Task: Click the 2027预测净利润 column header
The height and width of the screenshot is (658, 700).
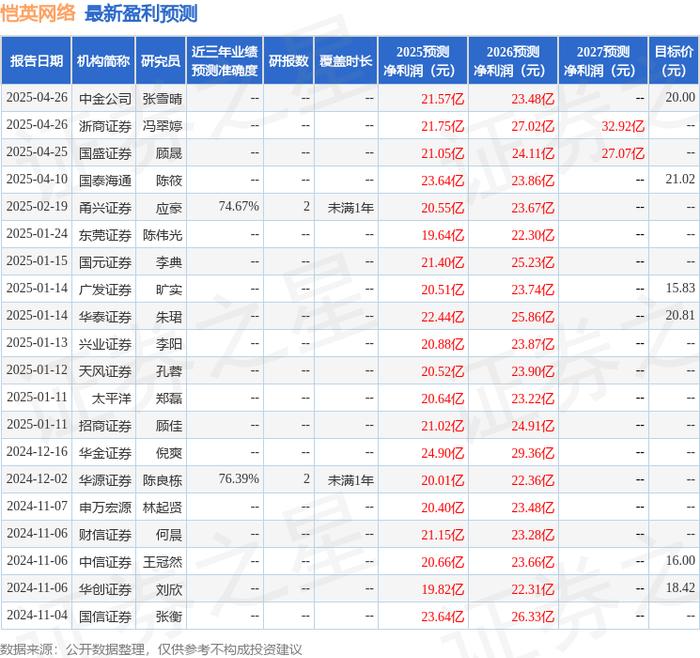Action: [x=603, y=60]
